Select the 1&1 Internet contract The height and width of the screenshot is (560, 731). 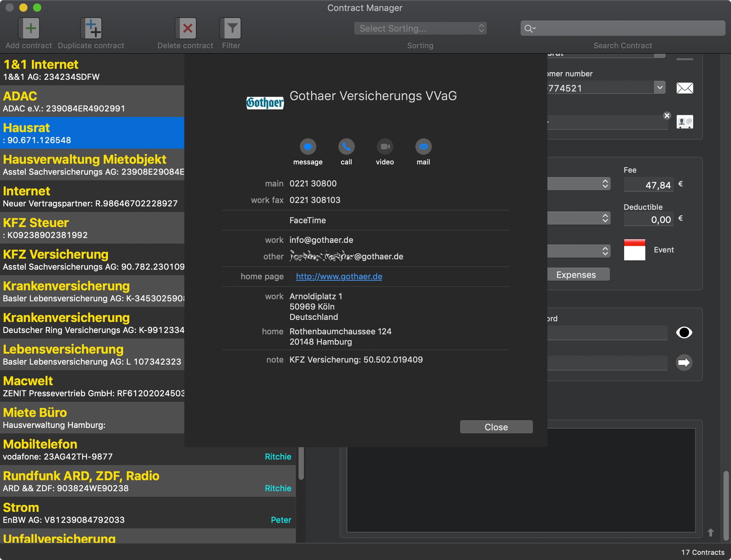tap(92, 70)
